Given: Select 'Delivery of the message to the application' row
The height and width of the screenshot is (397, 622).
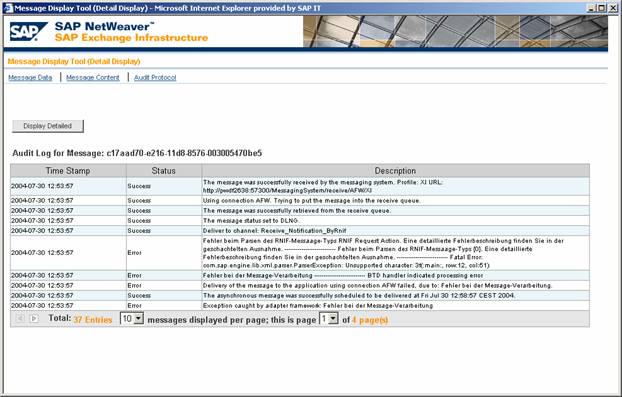Looking at the screenshot, I should 300,286.
